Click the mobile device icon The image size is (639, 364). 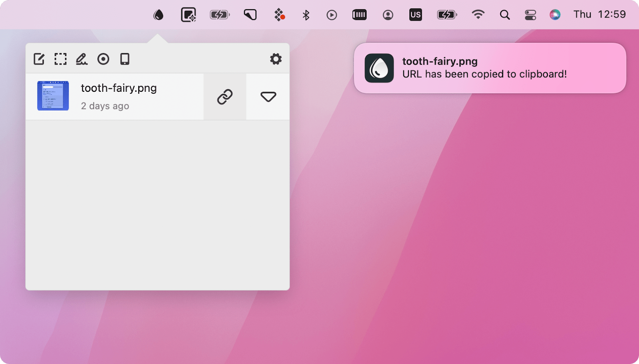click(x=125, y=59)
